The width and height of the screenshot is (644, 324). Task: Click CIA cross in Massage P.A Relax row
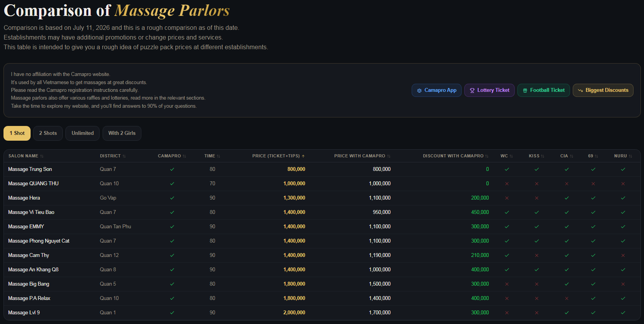(x=567, y=298)
